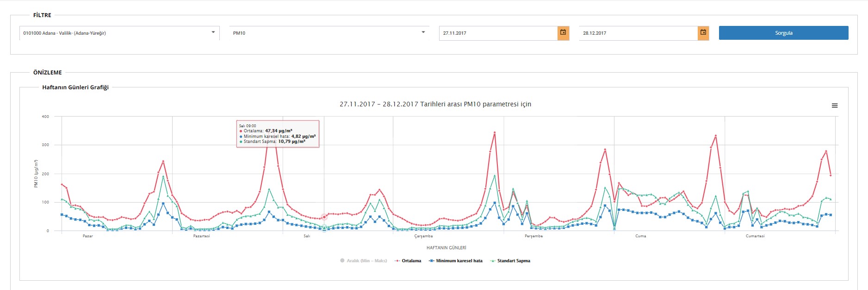Click Pazar label on x-axis
Screen dimensions: 868x290
88,236
